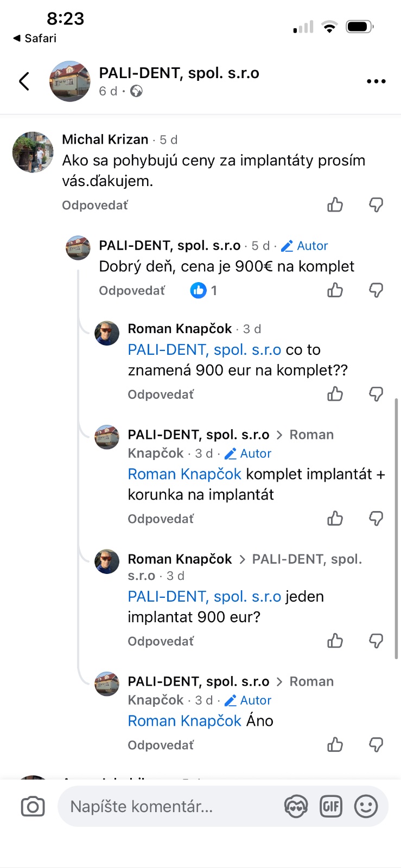Reply to Michal Krizan's comment
The height and width of the screenshot is (868, 401).
(95, 206)
